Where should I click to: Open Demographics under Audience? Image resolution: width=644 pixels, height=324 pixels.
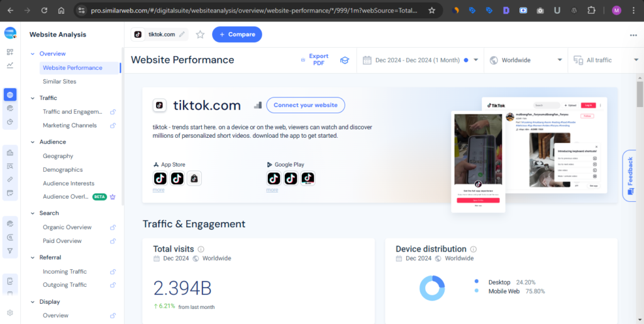click(63, 170)
